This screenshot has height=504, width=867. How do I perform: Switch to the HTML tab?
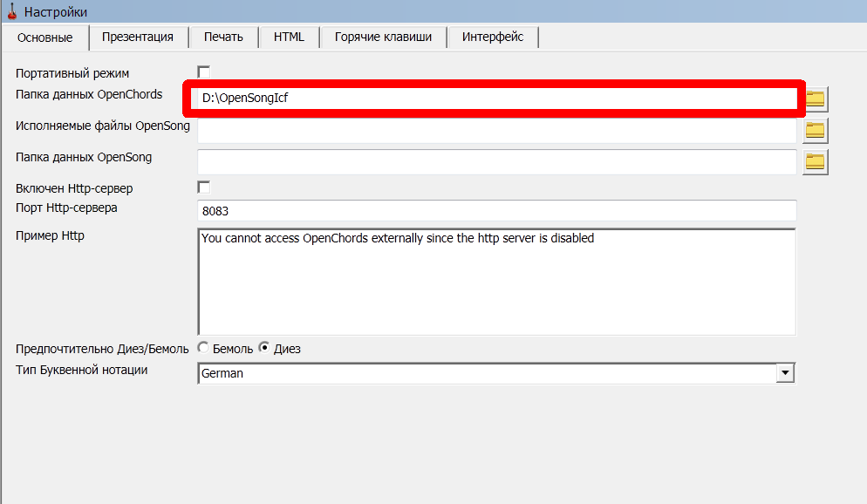289,37
